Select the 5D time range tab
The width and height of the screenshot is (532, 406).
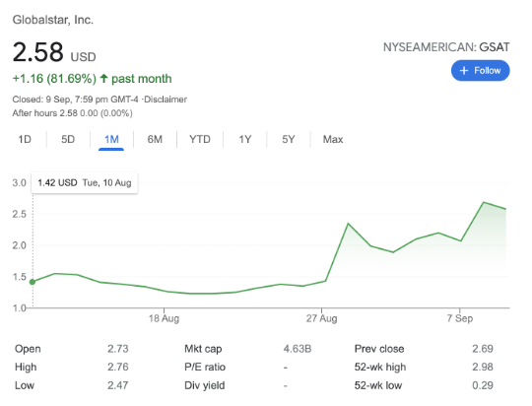pos(68,140)
